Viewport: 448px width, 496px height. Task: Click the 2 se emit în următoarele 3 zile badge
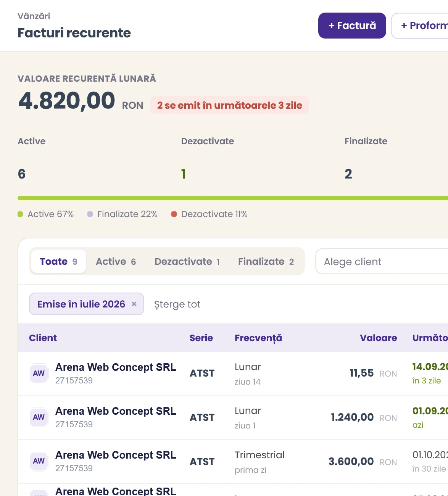(x=229, y=105)
